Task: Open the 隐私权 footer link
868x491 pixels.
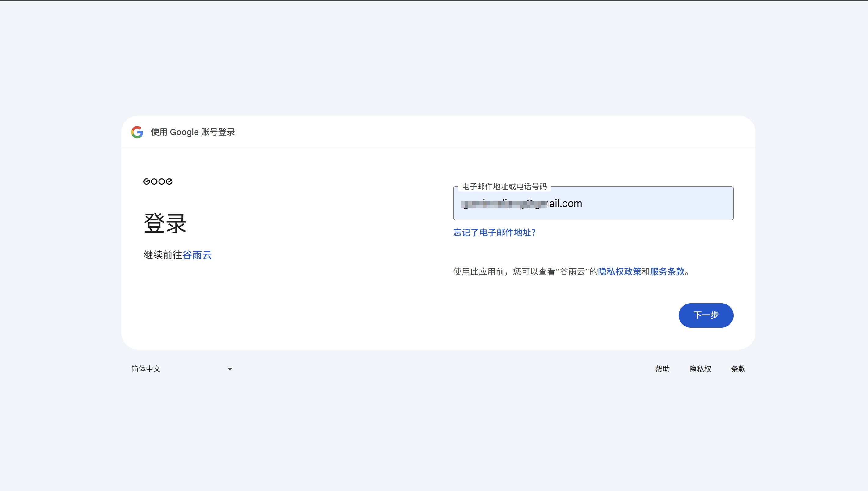Action: pyautogui.click(x=700, y=369)
